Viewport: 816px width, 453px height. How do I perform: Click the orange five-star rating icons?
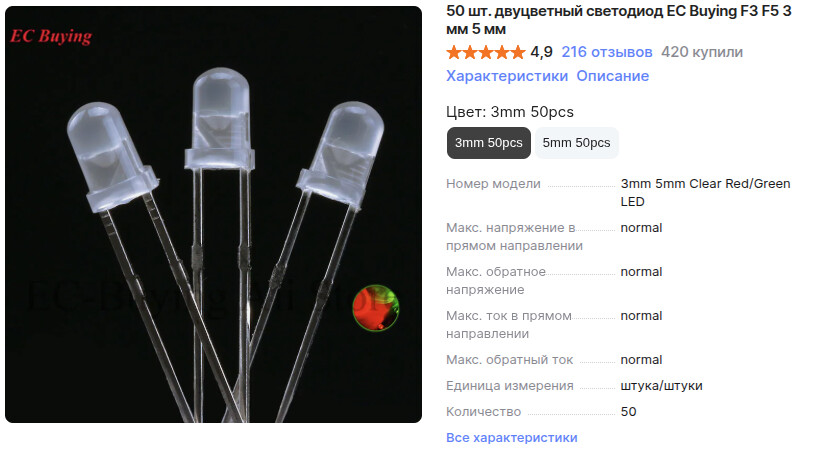point(486,52)
